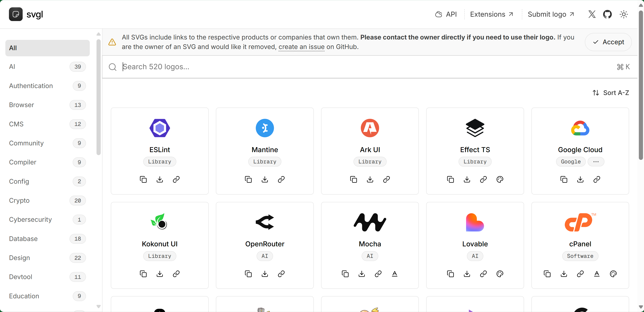The width and height of the screenshot is (644, 312).
Task: Download the Effect TS logo
Action: click(x=467, y=179)
